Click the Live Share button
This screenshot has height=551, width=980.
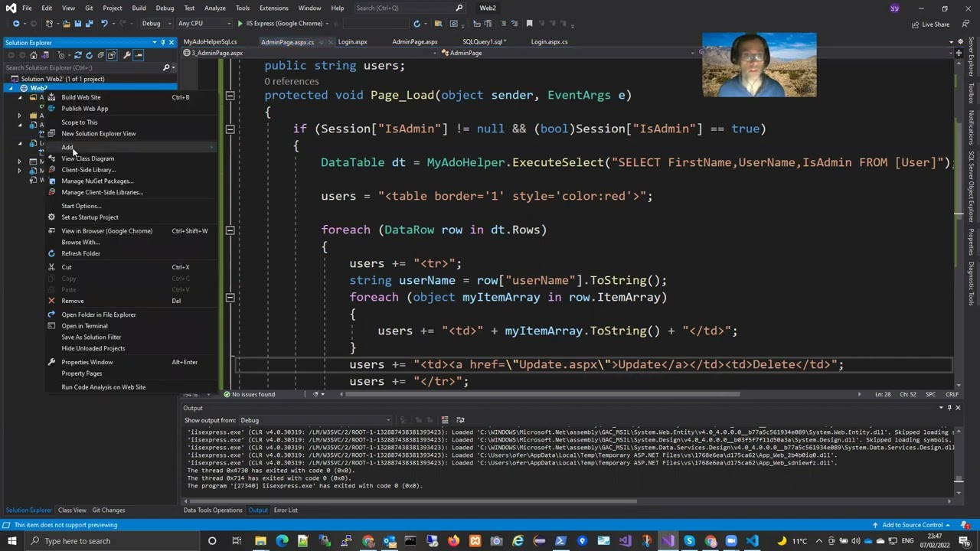(930, 24)
